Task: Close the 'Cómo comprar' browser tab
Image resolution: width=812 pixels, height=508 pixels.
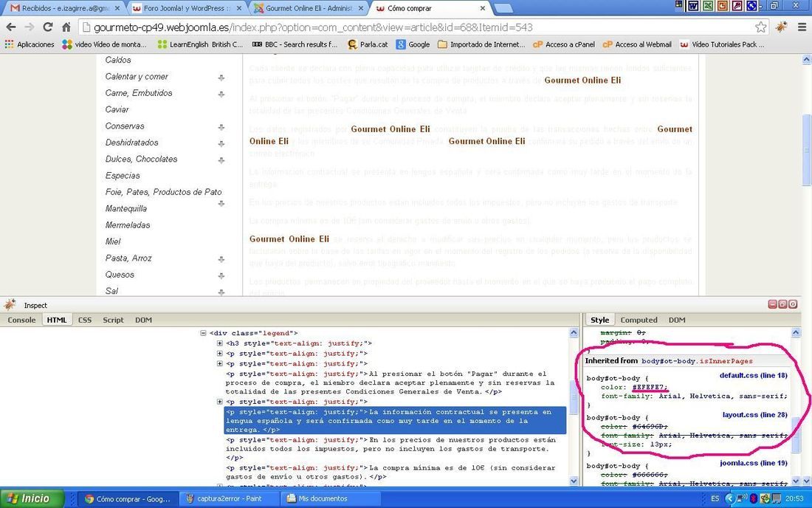Action: [x=483, y=8]
